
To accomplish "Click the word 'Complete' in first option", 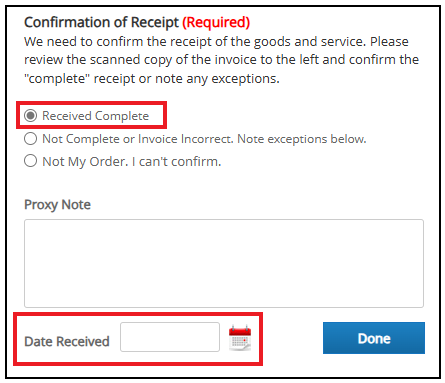I will pyautogui.click(x=122, y=116).
